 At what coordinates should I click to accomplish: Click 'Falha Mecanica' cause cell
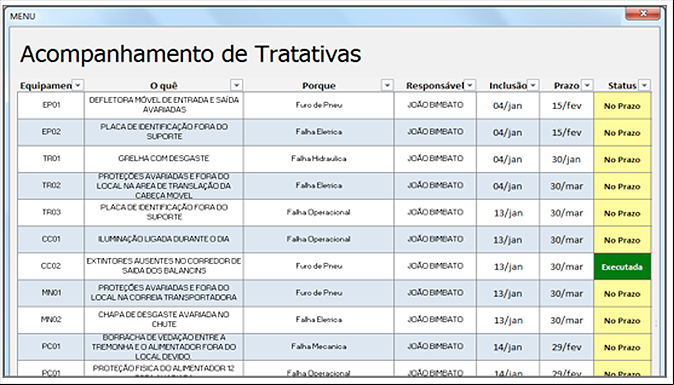(319, 347)
